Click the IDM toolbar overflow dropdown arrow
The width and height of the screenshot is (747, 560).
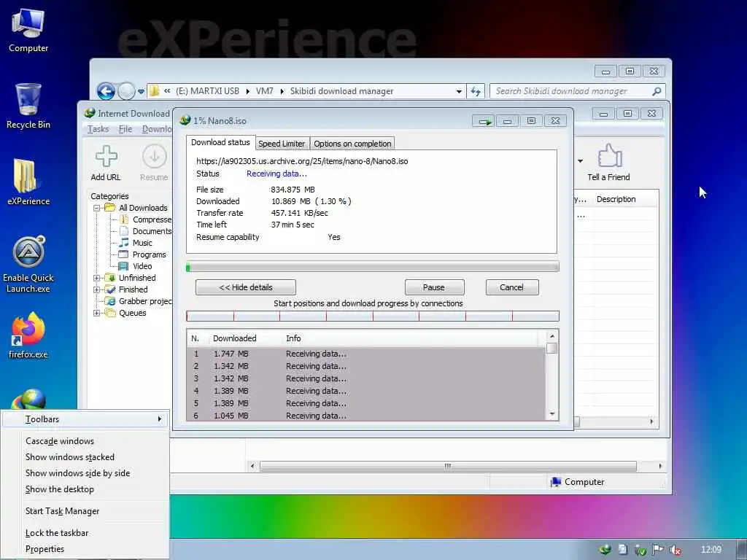click(x=580, y=161)
